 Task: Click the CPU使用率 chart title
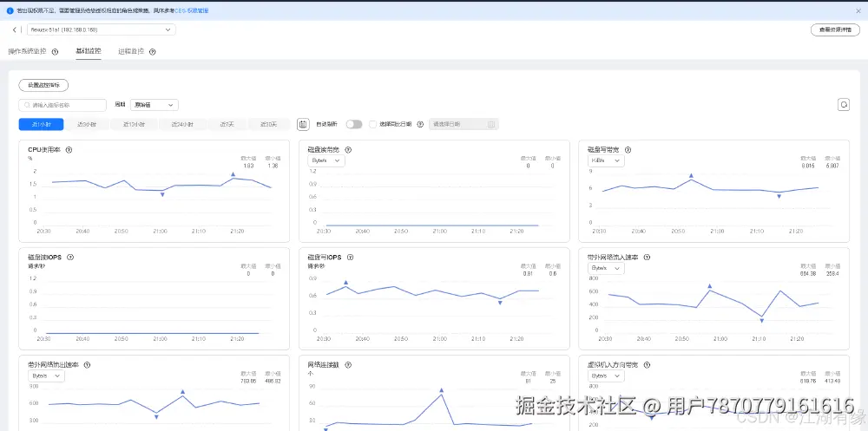point(45,149)
